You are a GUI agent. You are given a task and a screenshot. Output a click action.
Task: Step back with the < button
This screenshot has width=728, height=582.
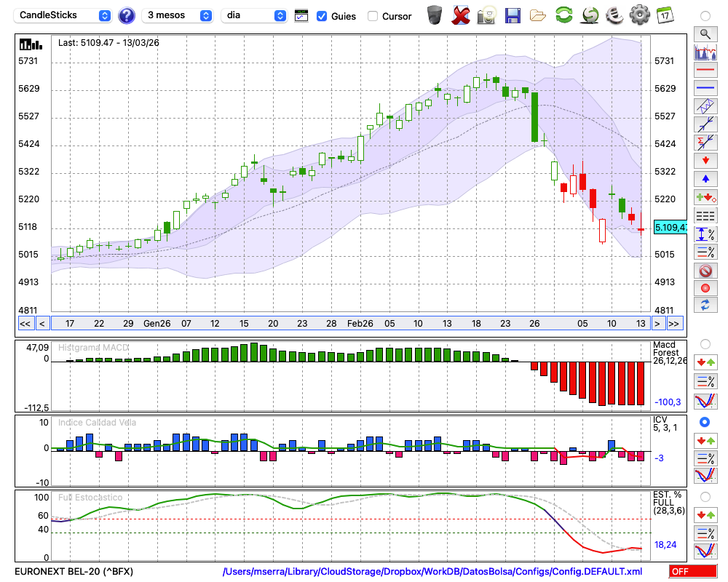click(x=42, y=324)
